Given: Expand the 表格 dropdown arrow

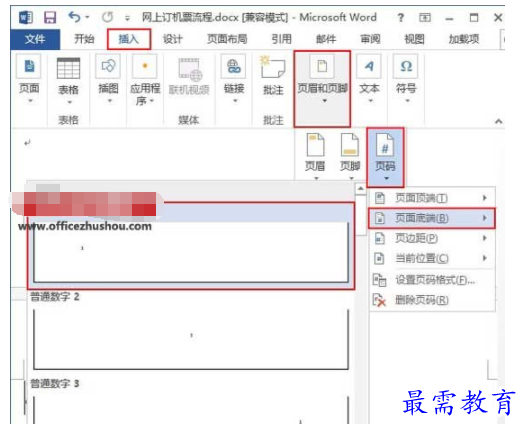Looking at the screenshot, I should click(70, 102).
